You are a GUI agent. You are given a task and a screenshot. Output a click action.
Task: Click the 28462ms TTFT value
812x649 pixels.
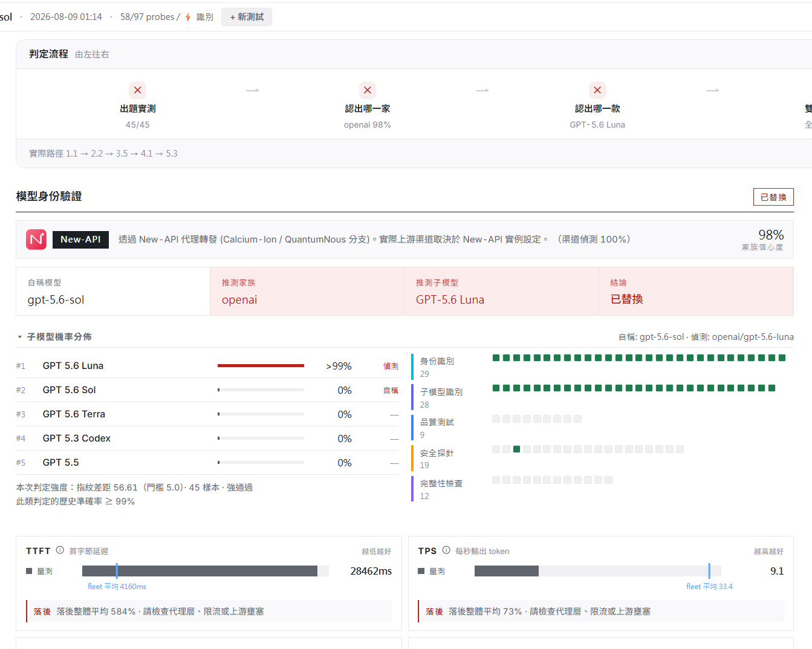pyautogui.click(x=371, y=571)
